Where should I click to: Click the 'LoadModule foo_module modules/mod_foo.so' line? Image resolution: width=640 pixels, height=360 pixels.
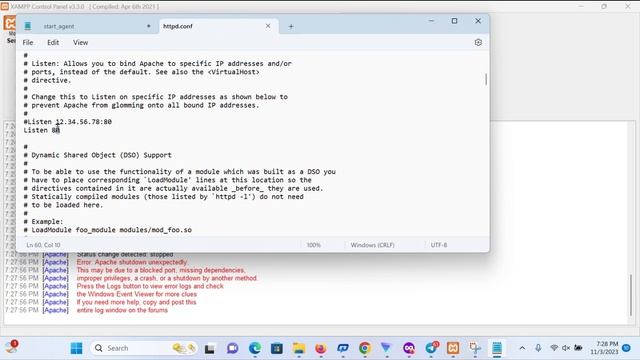pos(107,230)
